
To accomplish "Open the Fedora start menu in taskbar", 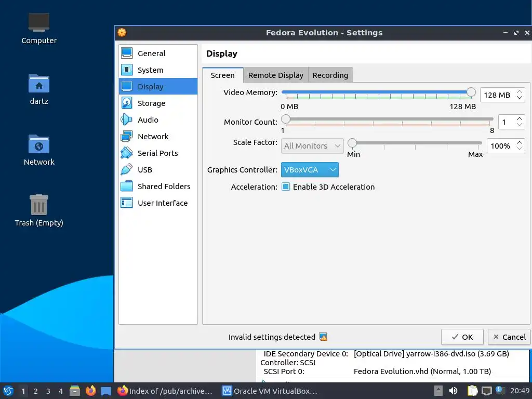I will 8,391.
